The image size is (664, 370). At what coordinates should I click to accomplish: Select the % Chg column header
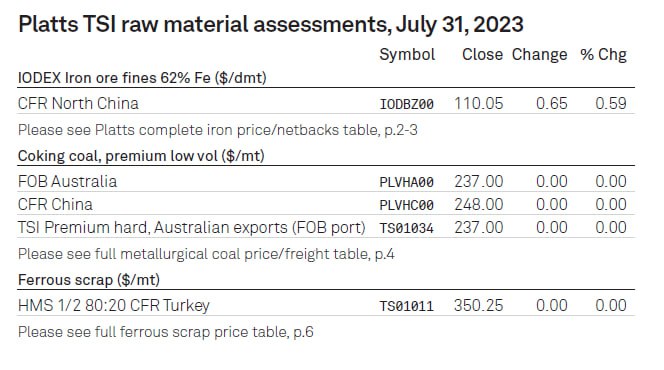pos(603,55)
